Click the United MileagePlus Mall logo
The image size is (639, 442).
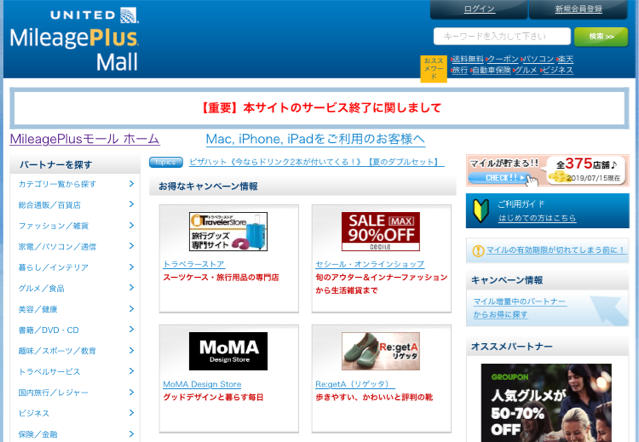[75, 40]
